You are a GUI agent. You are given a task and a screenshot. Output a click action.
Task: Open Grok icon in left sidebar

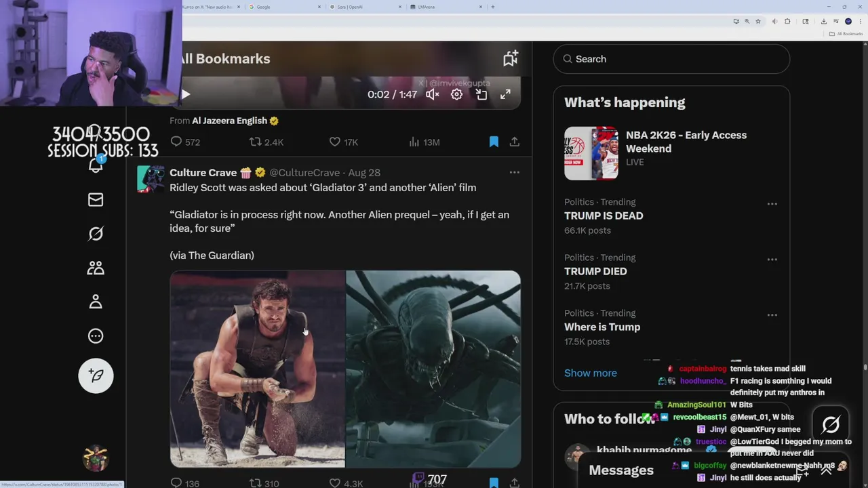[x=96, y=234]
